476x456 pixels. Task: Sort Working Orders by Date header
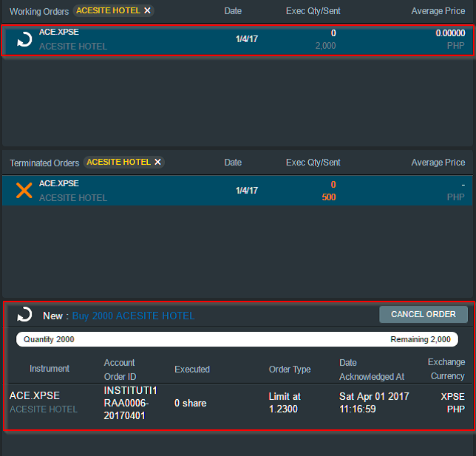[x=233, y=11]
